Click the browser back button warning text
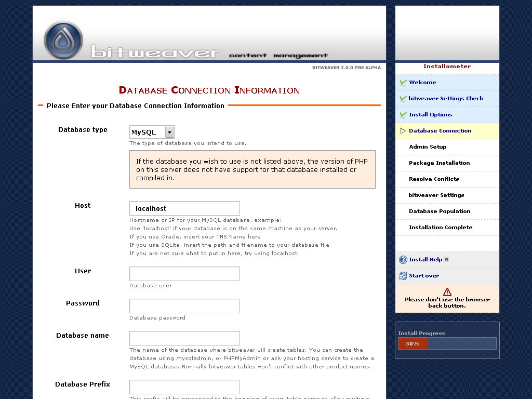The height and width of the screenshot is (399, 532). [447, 303]
